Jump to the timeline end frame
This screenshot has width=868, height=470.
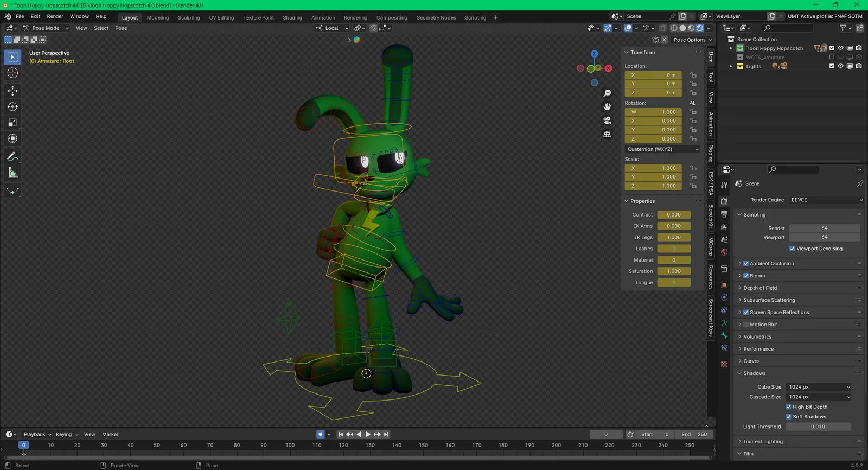386,434
